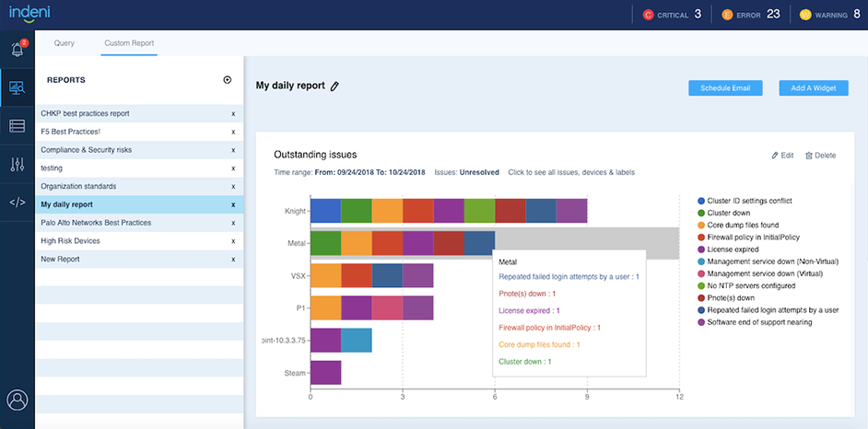The height and width of the screenshot is (429, 868).
Task: Toggle Cluster down legend entry
Action: pos(728,213)
